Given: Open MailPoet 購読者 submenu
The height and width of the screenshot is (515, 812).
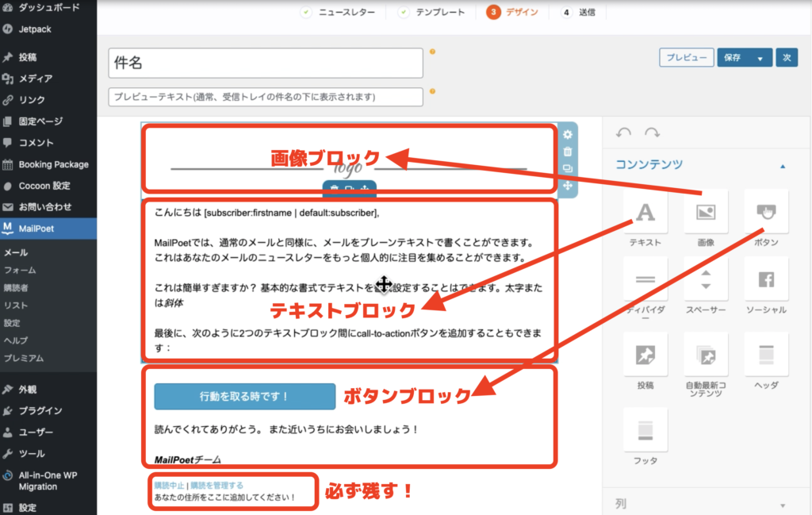Looking at the screenshot, I should click(16, 287).
